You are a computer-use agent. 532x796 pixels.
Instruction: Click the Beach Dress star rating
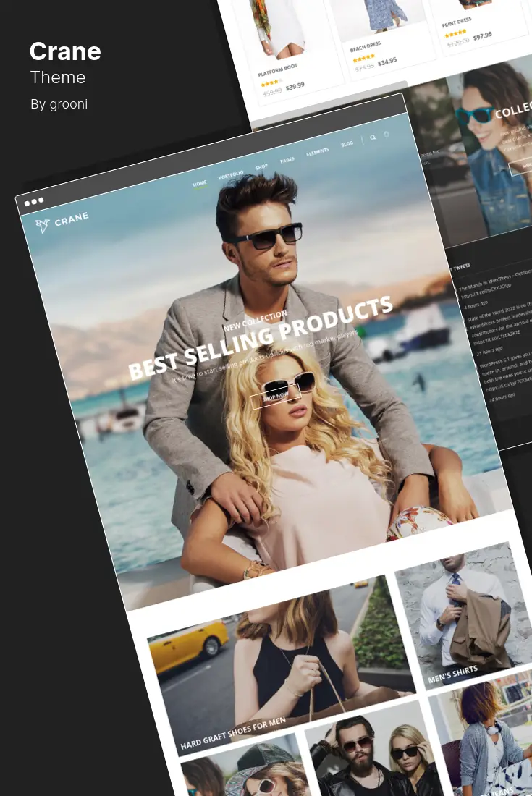tap(363, 59)
